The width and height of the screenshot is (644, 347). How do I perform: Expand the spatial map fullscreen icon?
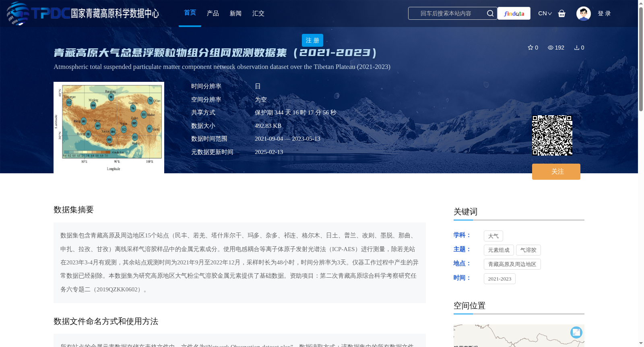pyautogui.click(x=576, y=332)
